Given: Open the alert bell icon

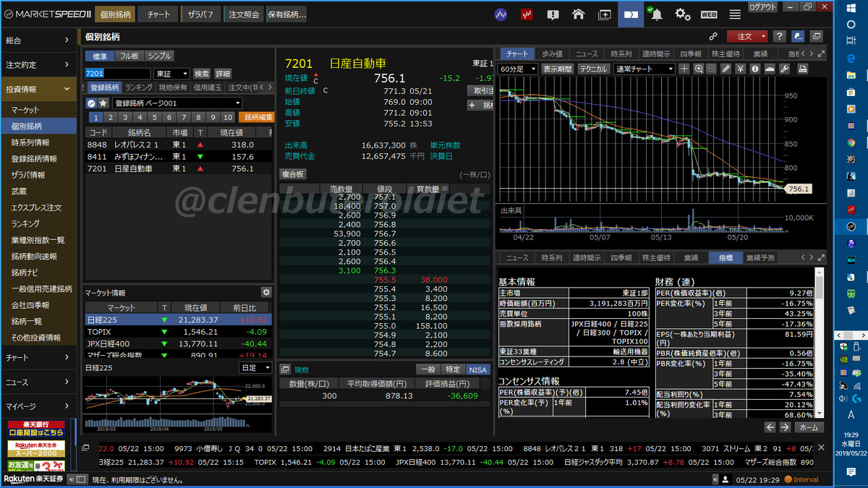Looking at the screenshot, I should [x=656, y=14].
